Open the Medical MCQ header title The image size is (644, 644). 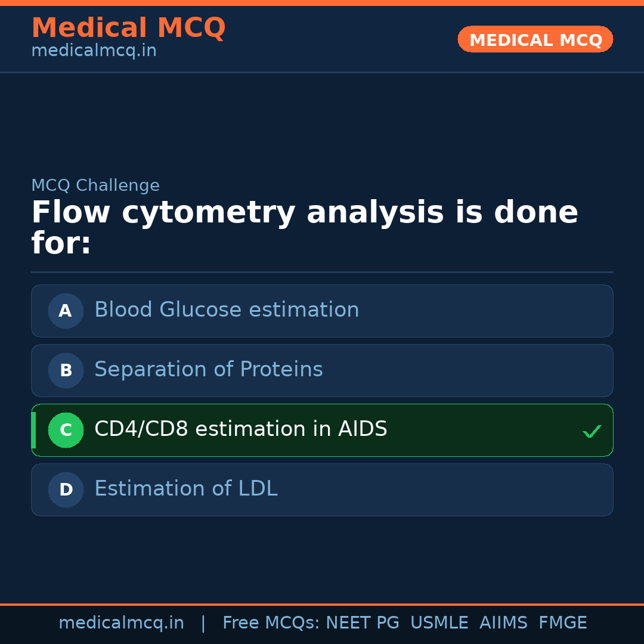point(128,28)
